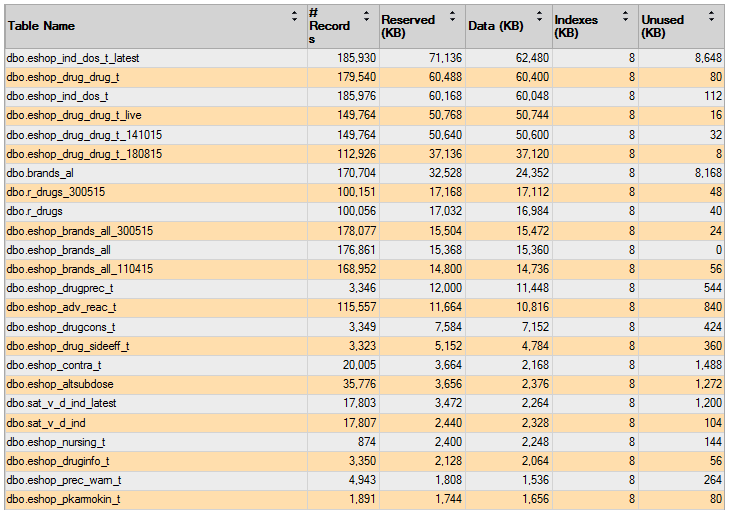Click the dbo.sat_v_d_ind_latest entry
729x510 pixels.
click(61, 404)
